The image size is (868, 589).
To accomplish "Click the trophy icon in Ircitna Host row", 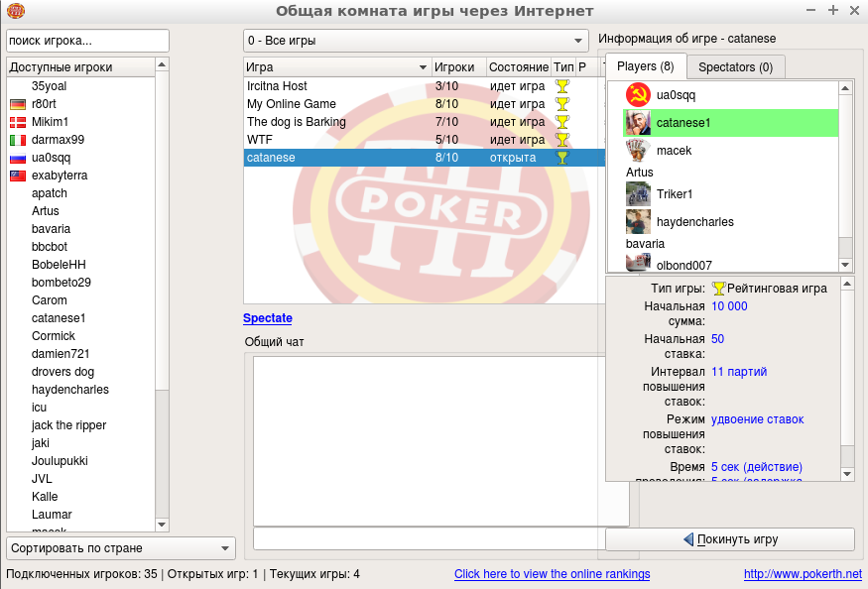I will coord(562,86).
